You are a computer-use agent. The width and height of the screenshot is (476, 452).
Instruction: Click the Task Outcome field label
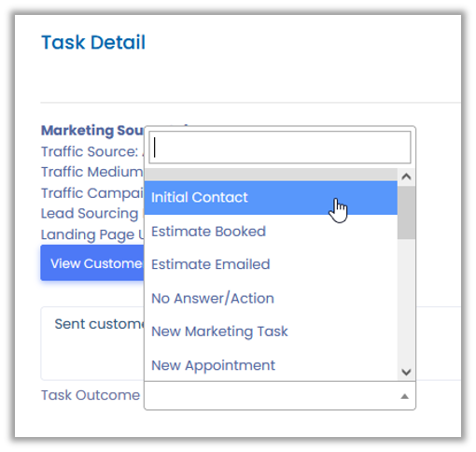pyautogui.click(x=91, y=395)
